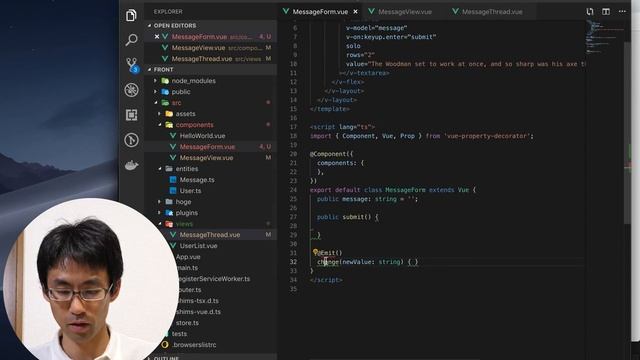Open the Debug view in activity bar

[131, 90]
